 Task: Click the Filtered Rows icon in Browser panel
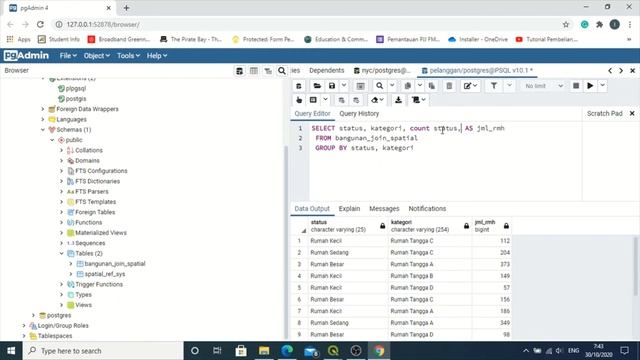268,71
